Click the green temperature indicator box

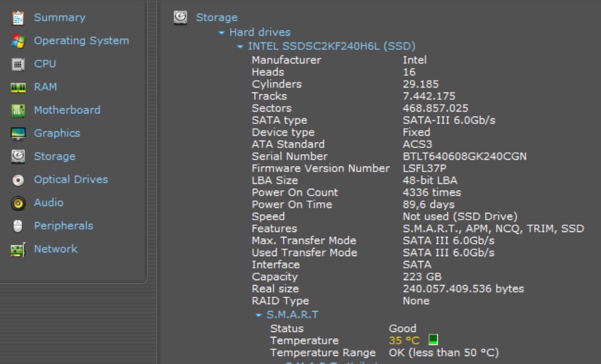tap(433, 340)
